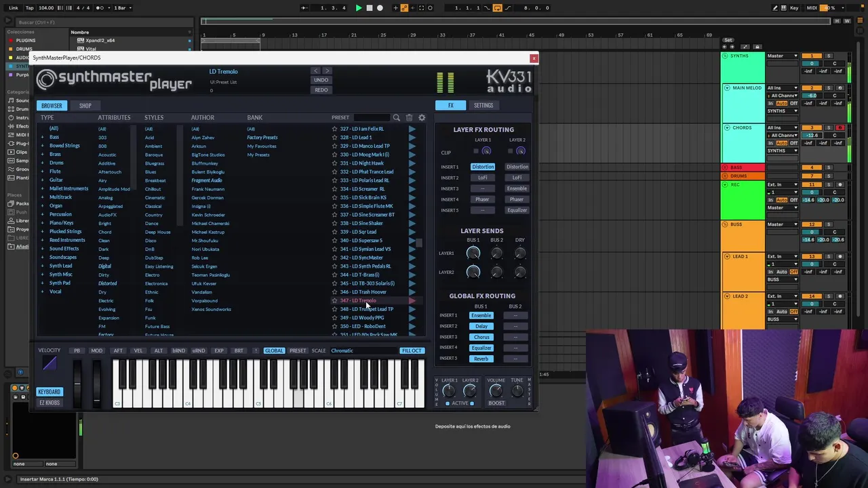Preview the 328 - LD Lead 1 preset arrow
Screen dimensions: 868x488
tap(412, 138)
